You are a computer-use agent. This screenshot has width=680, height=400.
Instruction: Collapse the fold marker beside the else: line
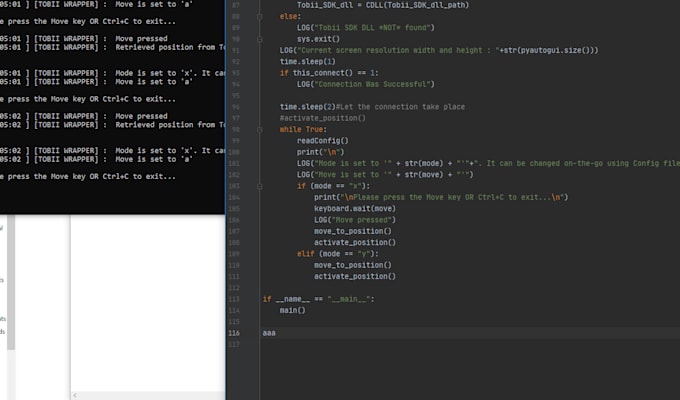click(x=259, y=16)
